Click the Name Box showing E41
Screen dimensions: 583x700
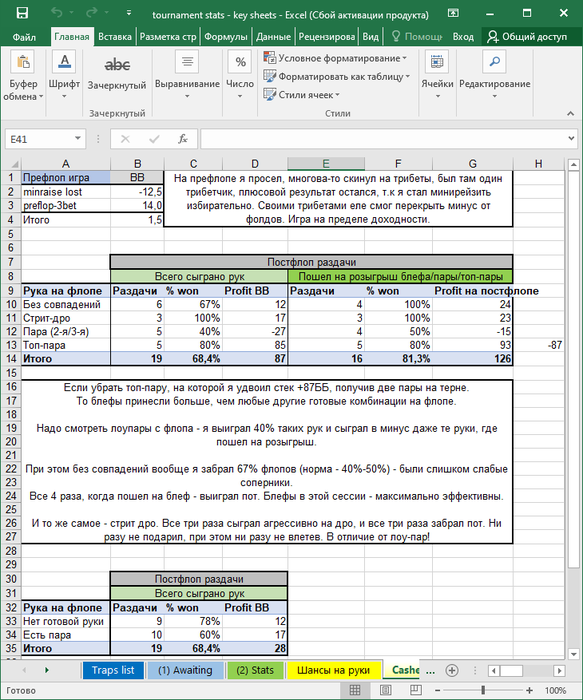click(39, 139)
